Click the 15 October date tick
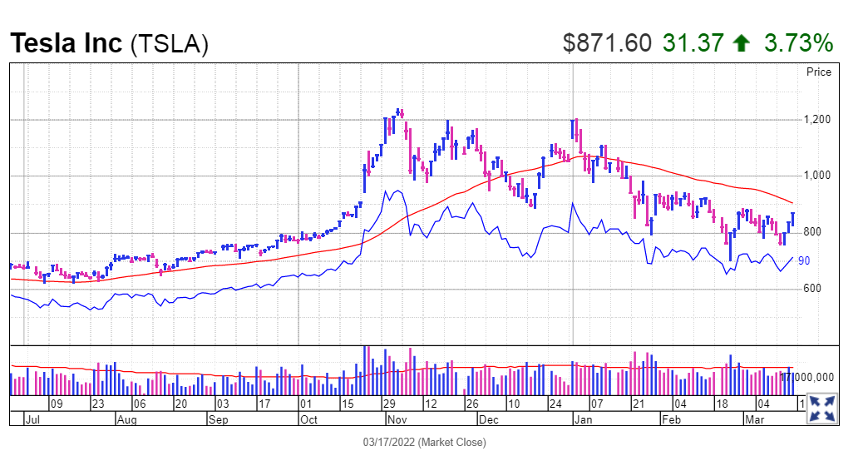The width and height of the screenshot is (868, 456). tap(347, 404)
